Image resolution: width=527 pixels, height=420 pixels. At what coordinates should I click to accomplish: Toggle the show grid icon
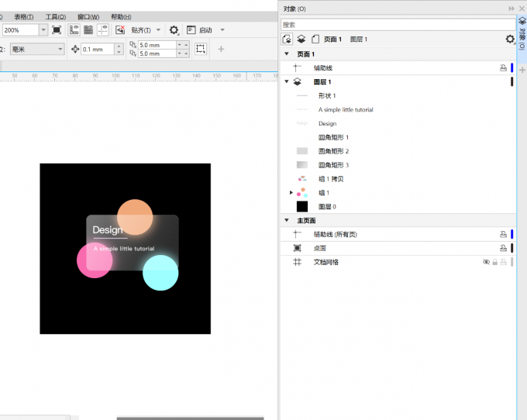tap(88, 30)
